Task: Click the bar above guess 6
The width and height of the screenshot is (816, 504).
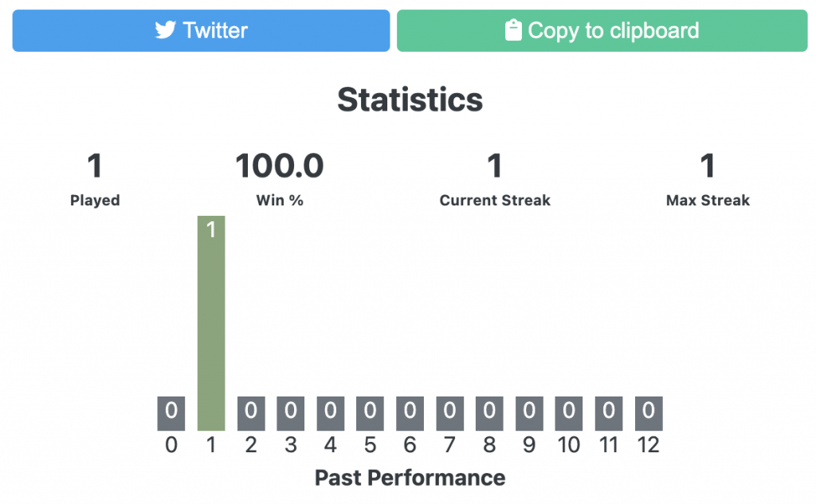Action: click(410, 412)
